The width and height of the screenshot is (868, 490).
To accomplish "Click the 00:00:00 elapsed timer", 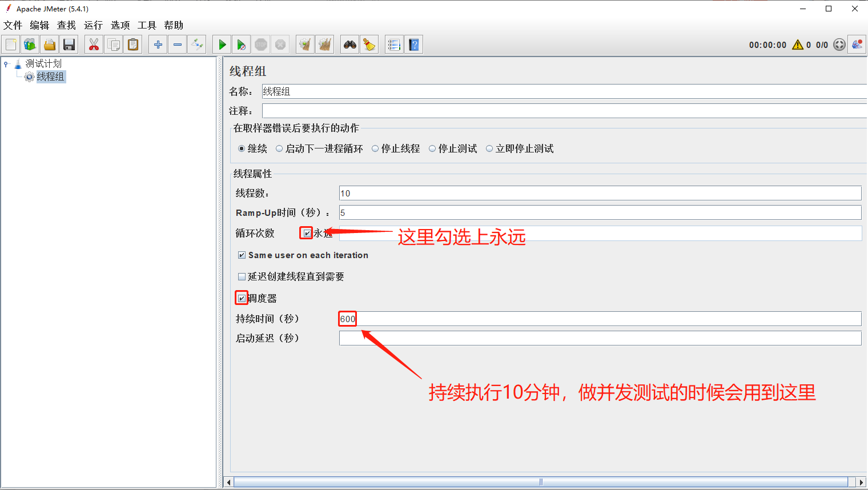I will coord(767,45).
